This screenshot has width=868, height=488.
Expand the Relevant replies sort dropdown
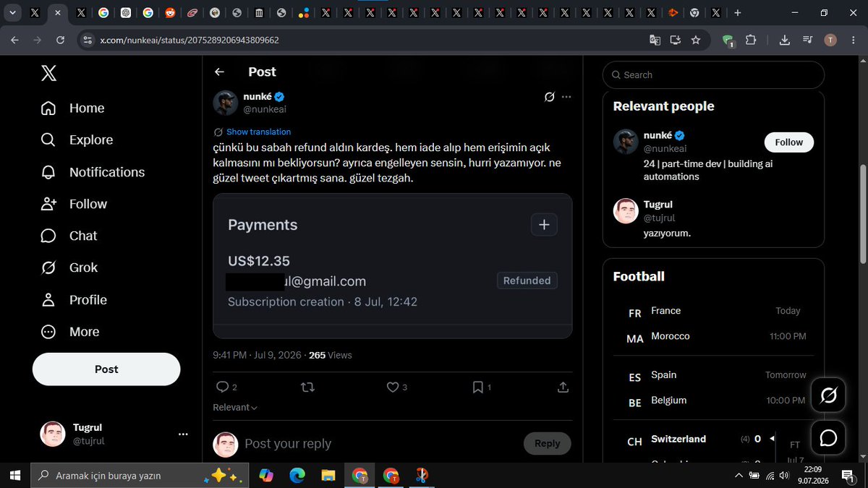point(235,407)
